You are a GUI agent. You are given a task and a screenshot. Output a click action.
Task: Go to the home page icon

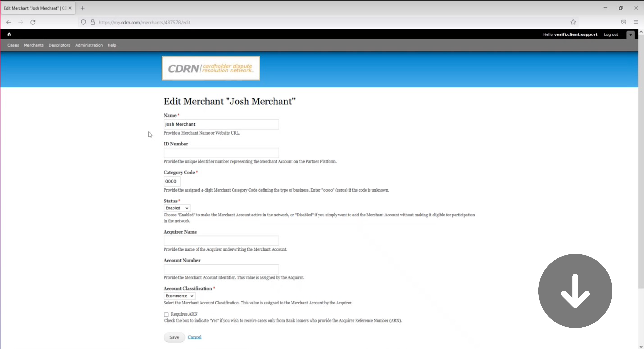coord(9,34)
